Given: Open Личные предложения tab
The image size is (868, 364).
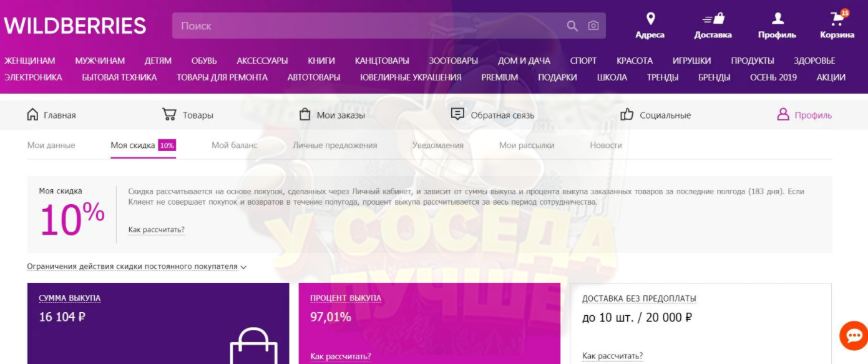Looking at the screenshot, I should pyautogui.click(x=335, y=145).
